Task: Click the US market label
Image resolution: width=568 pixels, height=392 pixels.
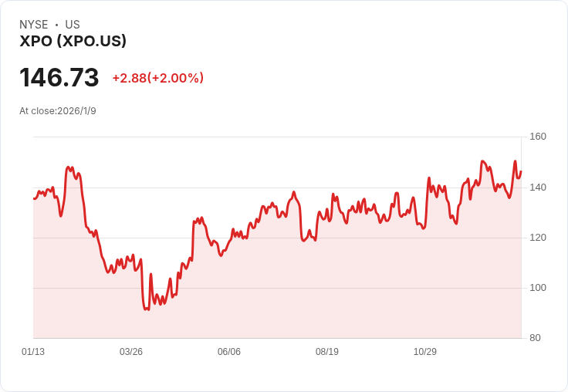Action: pos(73,25)
